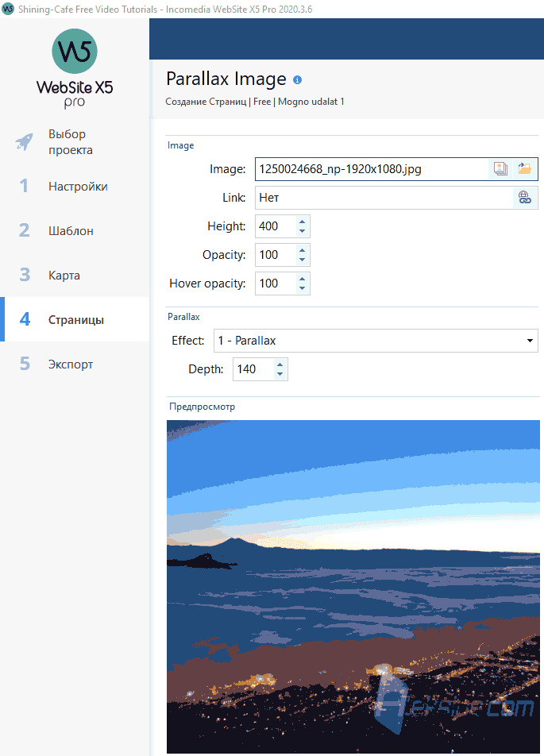Image resolution: width=544 pixels, height=756 pixels.
Task: Click the parallax preview image
Action: pos(353,586)
